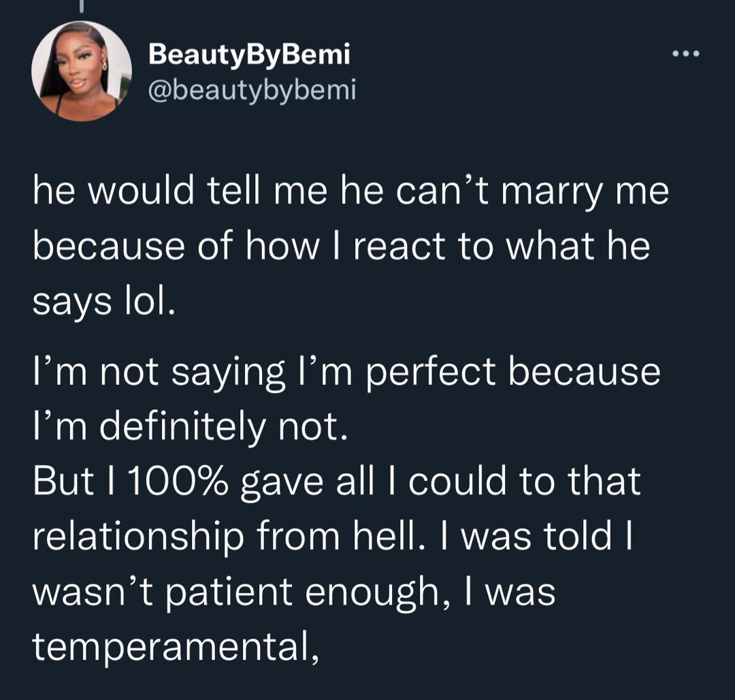Click the line "he would tell me he can't marry me"

(x=350, y=192)
